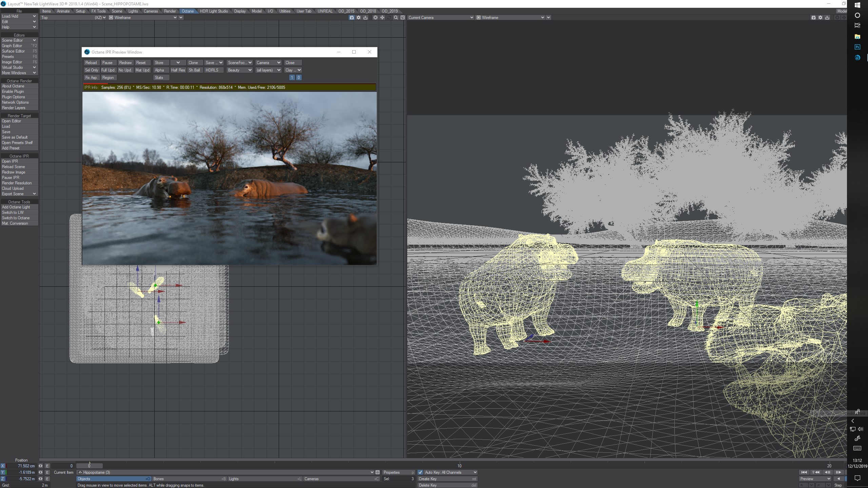Toggle the Half Res option in IPR window

[x=178, y=70]
